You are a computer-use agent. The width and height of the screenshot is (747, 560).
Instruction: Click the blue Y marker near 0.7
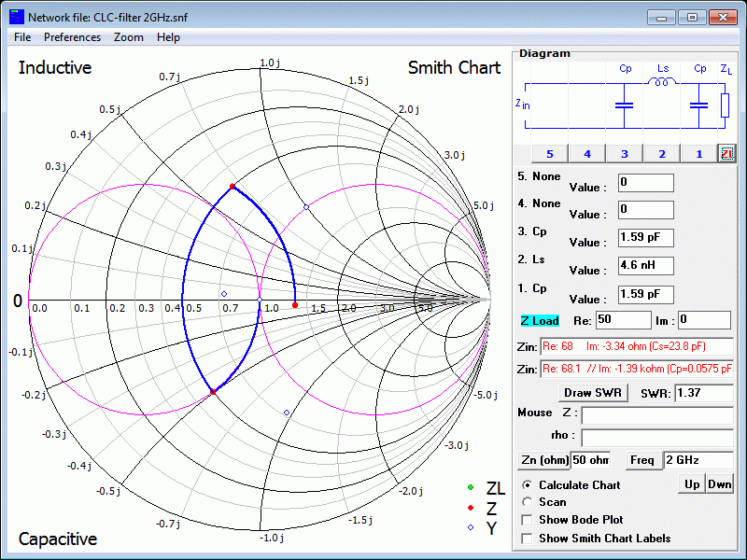224,294
